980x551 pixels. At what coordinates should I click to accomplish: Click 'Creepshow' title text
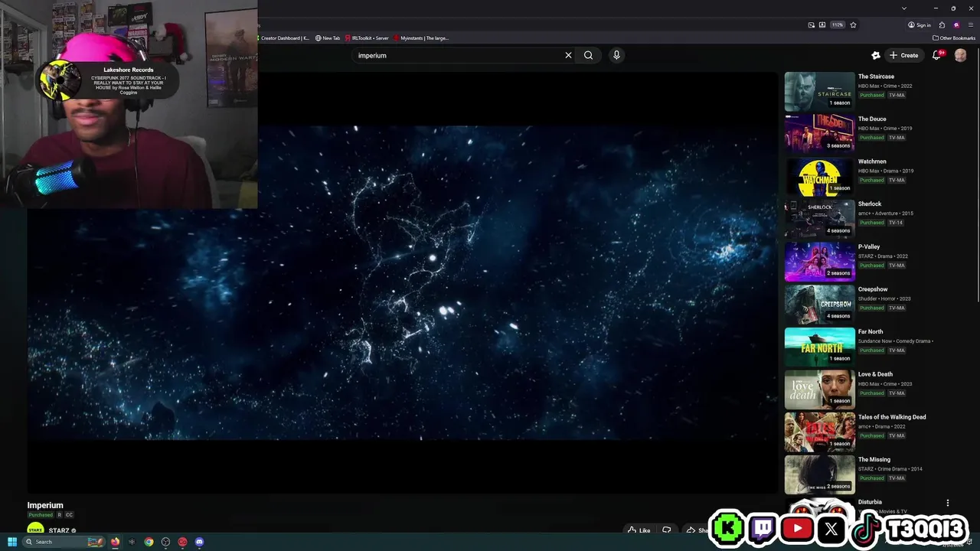[873, 289]
